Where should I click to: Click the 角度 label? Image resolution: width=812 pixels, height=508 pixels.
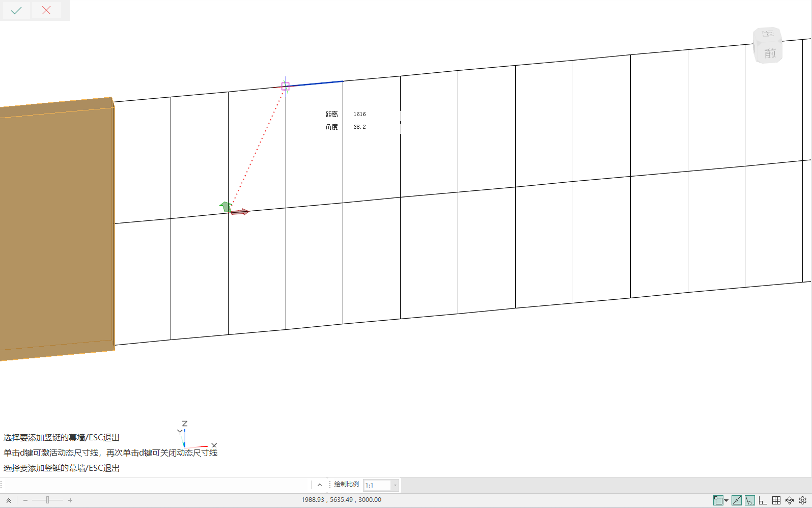pos(332,127)
